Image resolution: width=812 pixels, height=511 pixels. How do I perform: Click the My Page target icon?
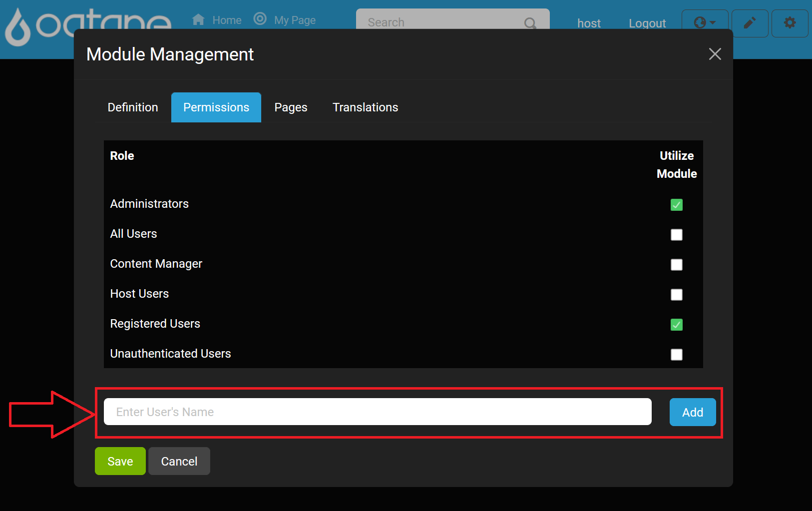260,19
